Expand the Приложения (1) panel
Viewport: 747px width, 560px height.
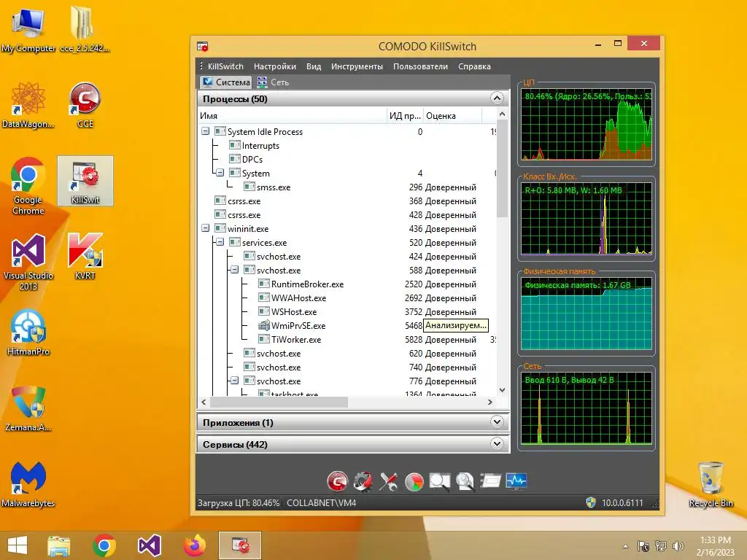coord(497,422)
